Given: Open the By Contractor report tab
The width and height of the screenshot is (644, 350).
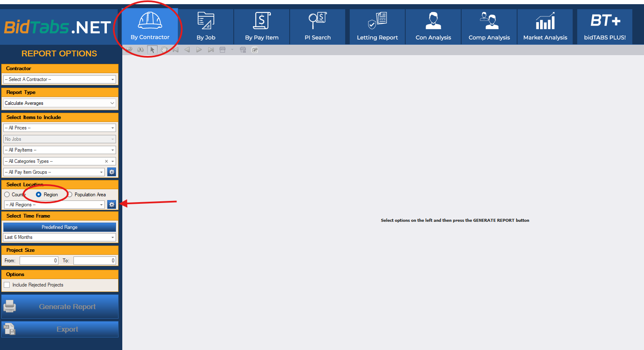Looking at the screenshot, I should click(x=150, y=26).
